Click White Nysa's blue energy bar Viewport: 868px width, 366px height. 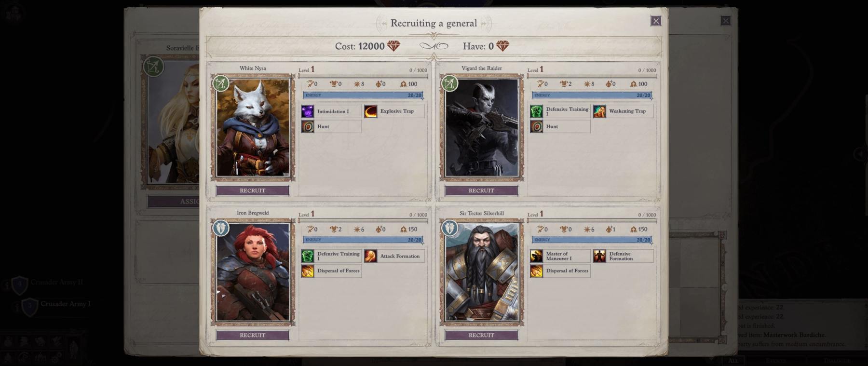363,95
